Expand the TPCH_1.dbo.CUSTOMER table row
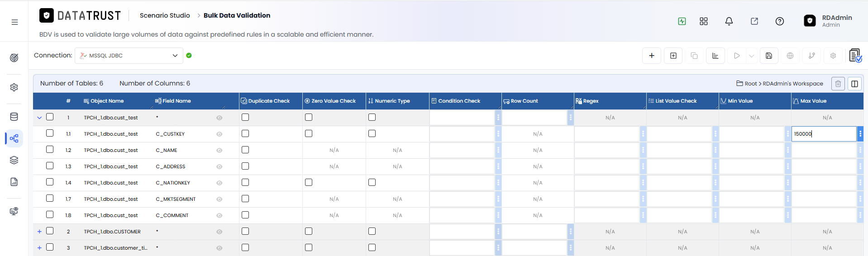 [39, 232]
